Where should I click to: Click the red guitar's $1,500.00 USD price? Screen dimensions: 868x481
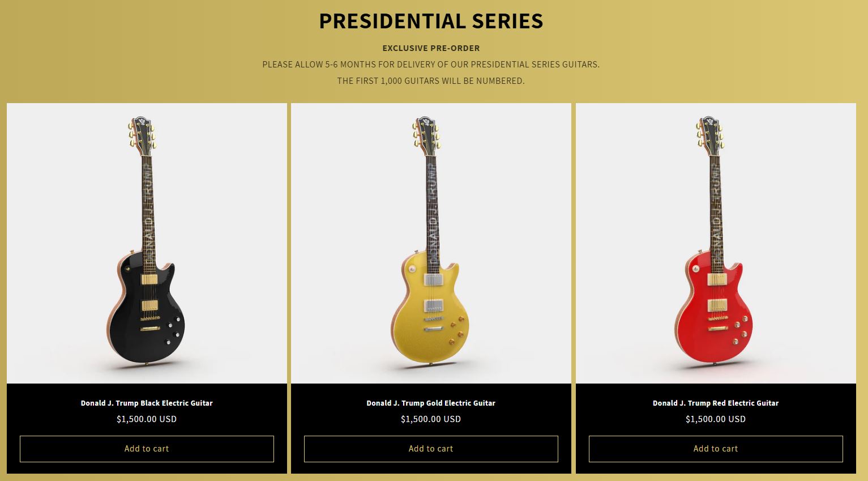716,419
